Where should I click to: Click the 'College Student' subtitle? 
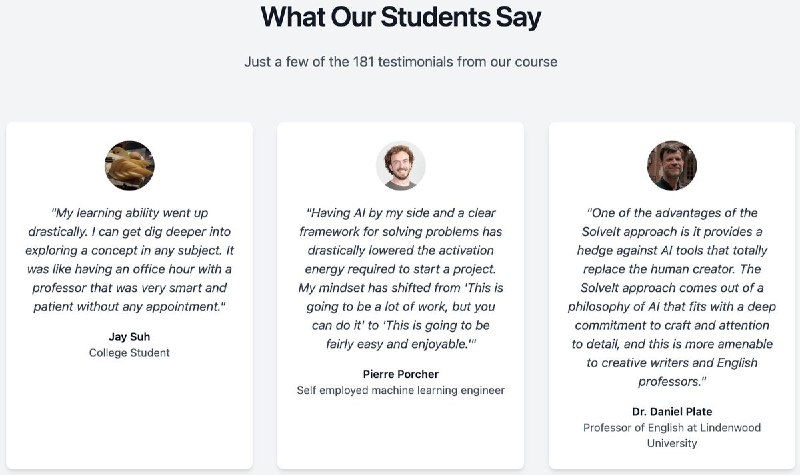129,352
